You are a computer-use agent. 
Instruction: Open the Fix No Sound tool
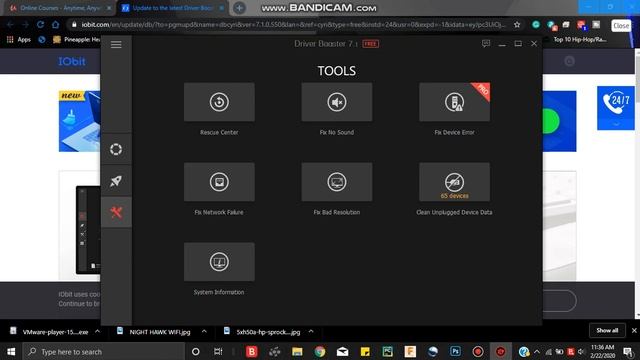point(337,102)
